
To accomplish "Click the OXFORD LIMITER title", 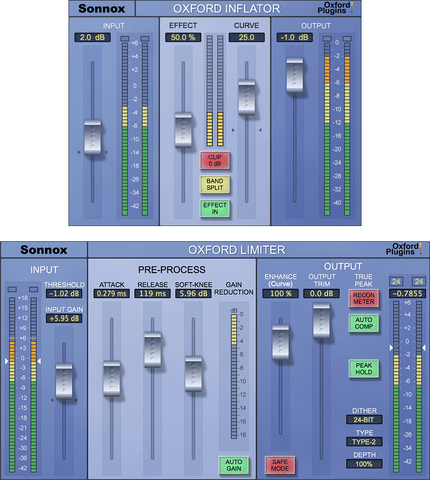I will point(237,250).
